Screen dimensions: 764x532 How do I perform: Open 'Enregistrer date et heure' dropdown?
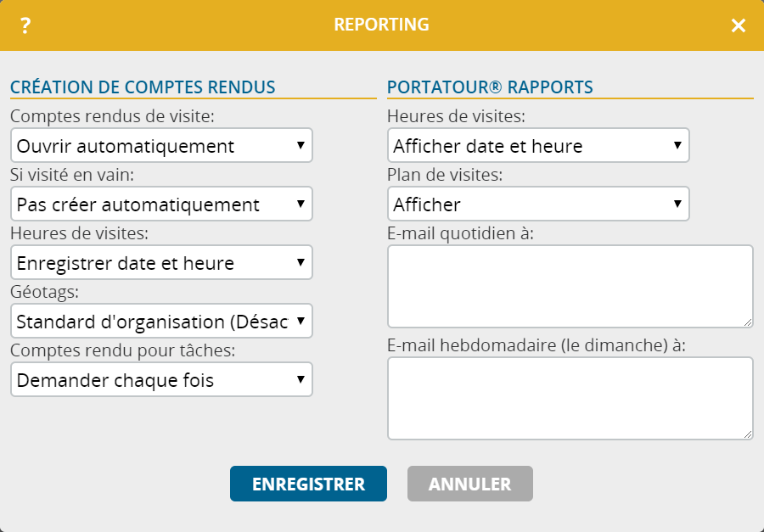(161, 262)
